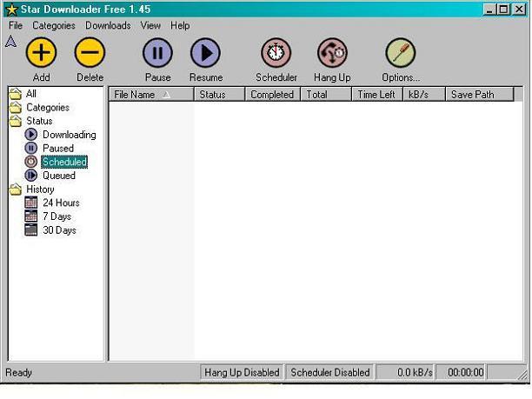Open Options screwdriver icon
The image size is (532, 399).
pyautogui.click(x=401, y=53)
